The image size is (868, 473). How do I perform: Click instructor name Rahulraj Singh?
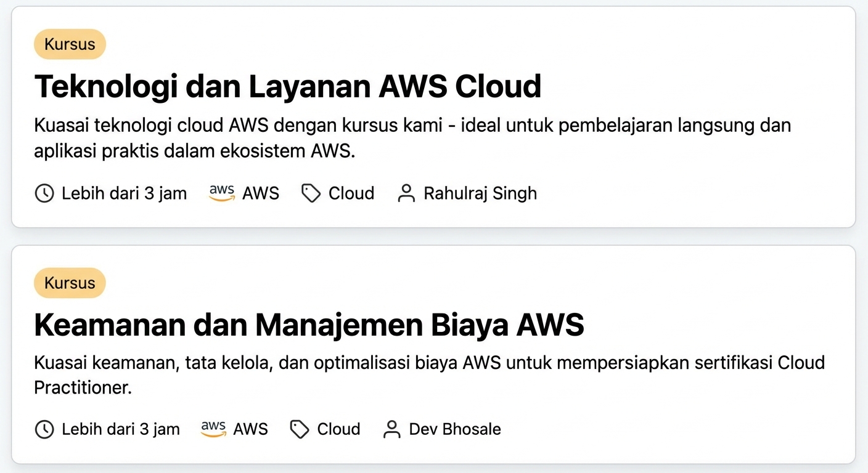(480, 193)
